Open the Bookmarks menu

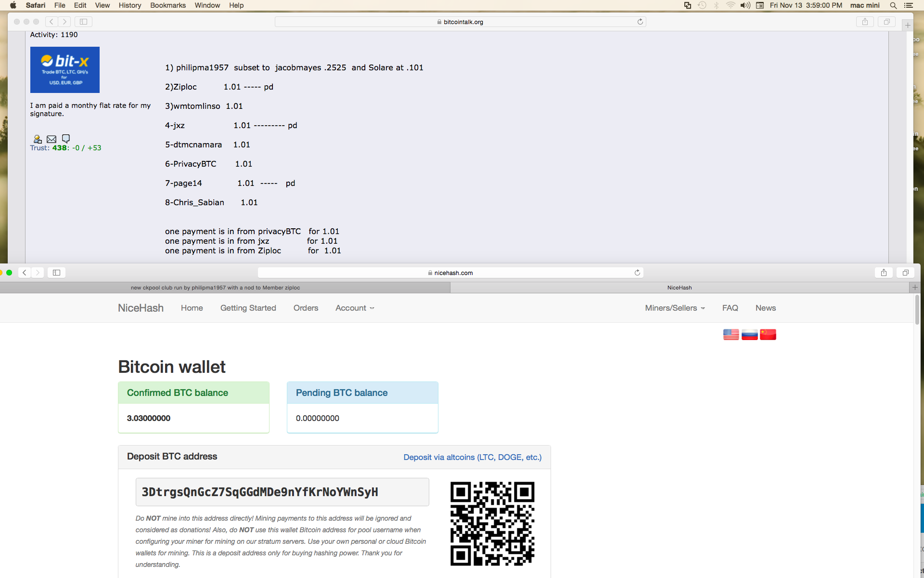(x=167, y=5)
